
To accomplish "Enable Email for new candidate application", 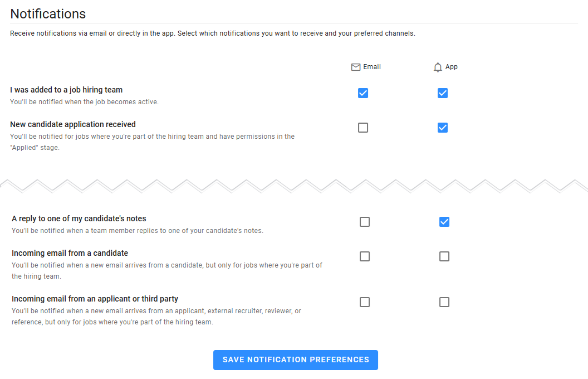I will [363, 128].
